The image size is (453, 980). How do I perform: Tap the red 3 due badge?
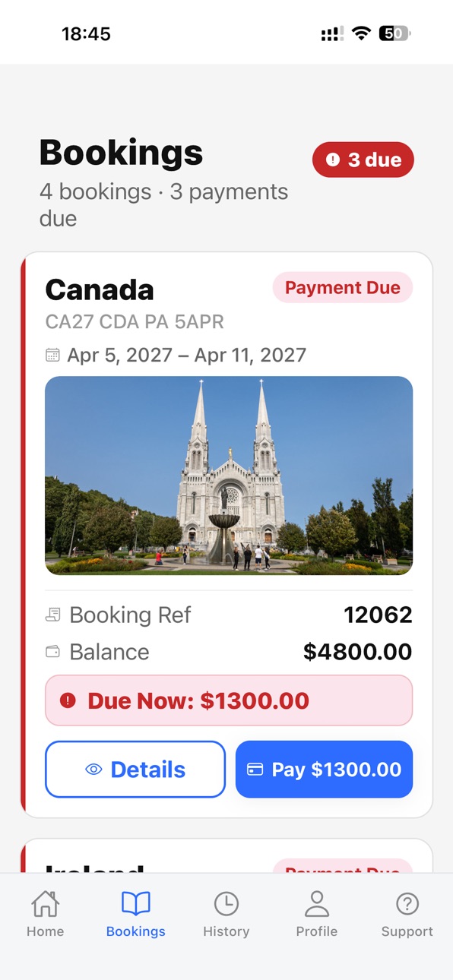363,160
